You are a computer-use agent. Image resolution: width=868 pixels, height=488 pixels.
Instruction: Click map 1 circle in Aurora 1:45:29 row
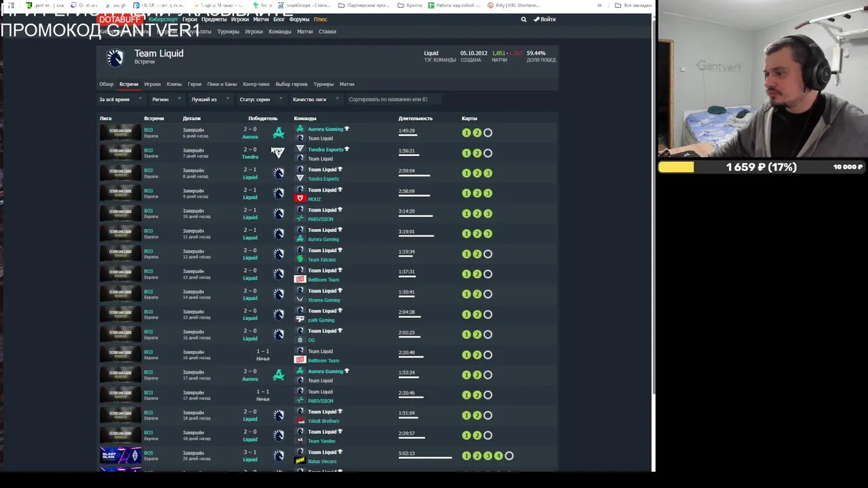(466, 133)
